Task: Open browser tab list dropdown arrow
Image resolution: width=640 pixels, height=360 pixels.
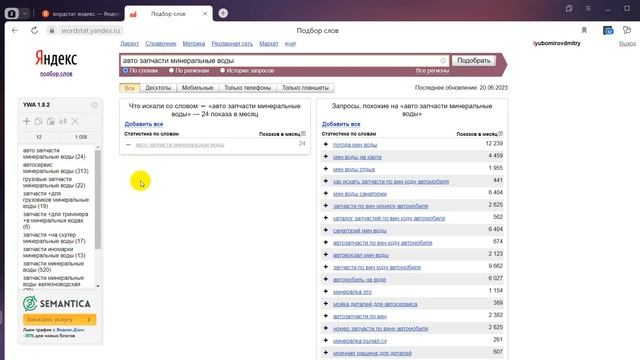Action: tap(25, 13)
